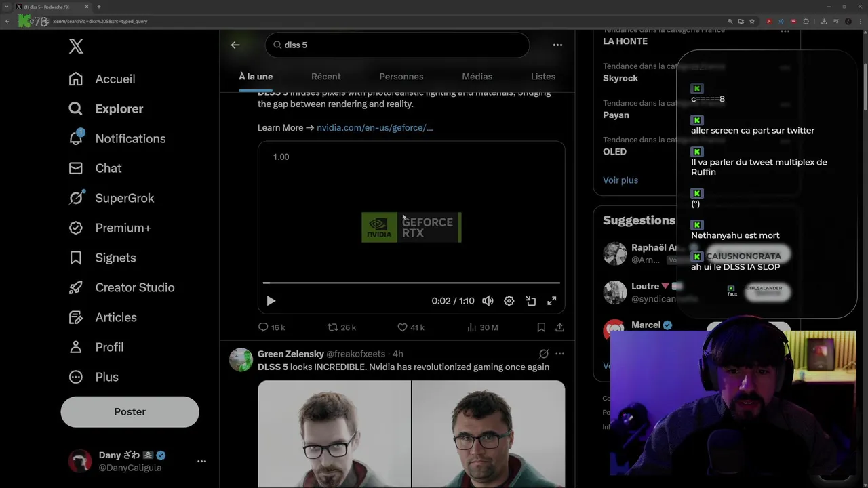
Task: Open Chrome downloads
Action: pos(824,21)
